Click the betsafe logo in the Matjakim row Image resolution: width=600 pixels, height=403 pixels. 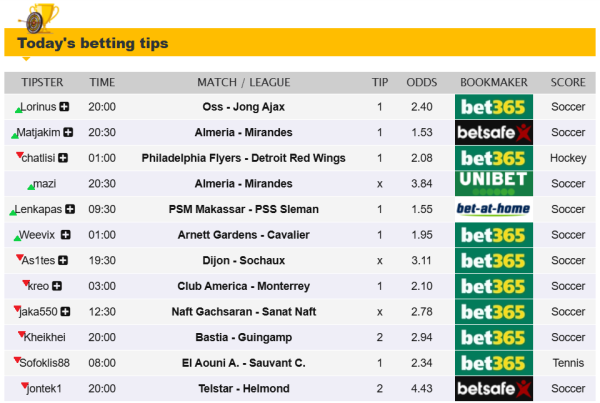(x=493, y=133)
